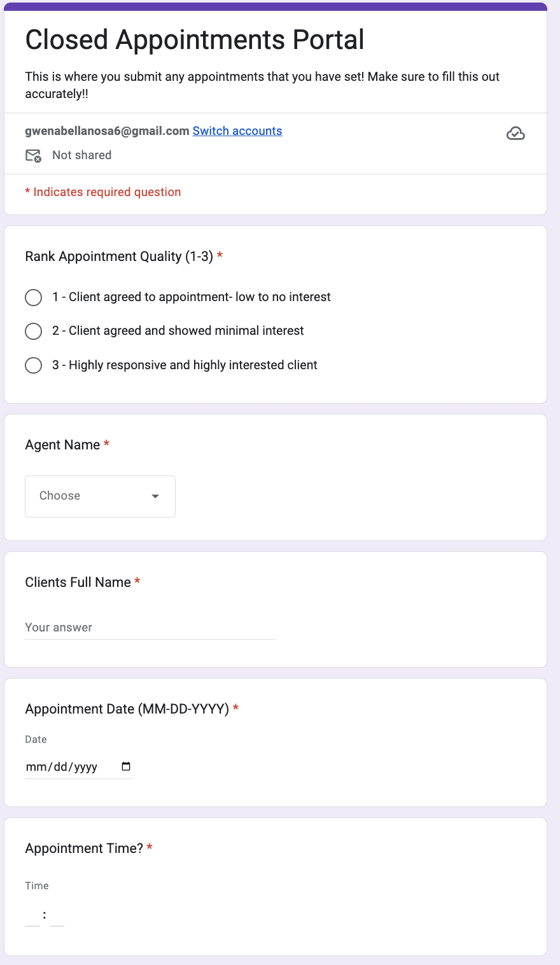The image size is (560, 965).
Task: Click the hour field of Appointment Time
Action: pos(32,917)
